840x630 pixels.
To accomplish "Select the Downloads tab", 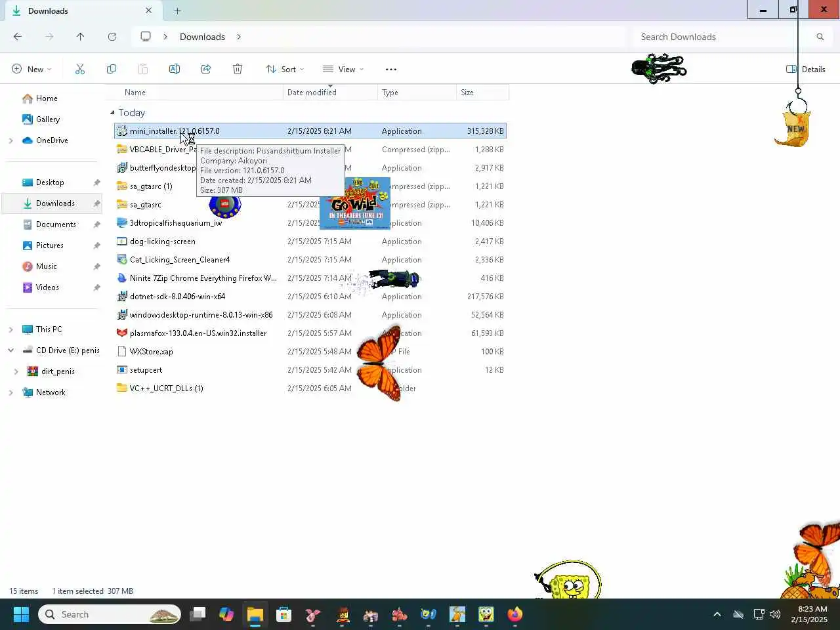I will 82,10.
